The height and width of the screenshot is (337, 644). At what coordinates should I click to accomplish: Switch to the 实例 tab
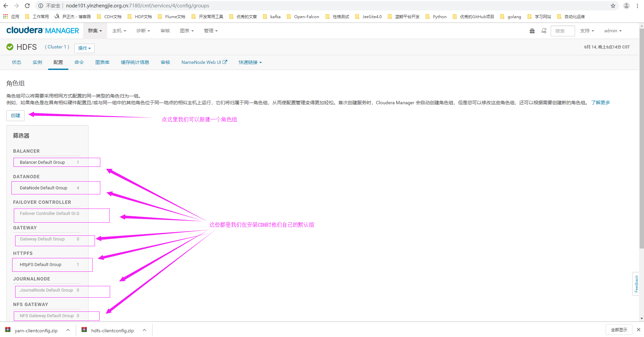click(37, 62)
